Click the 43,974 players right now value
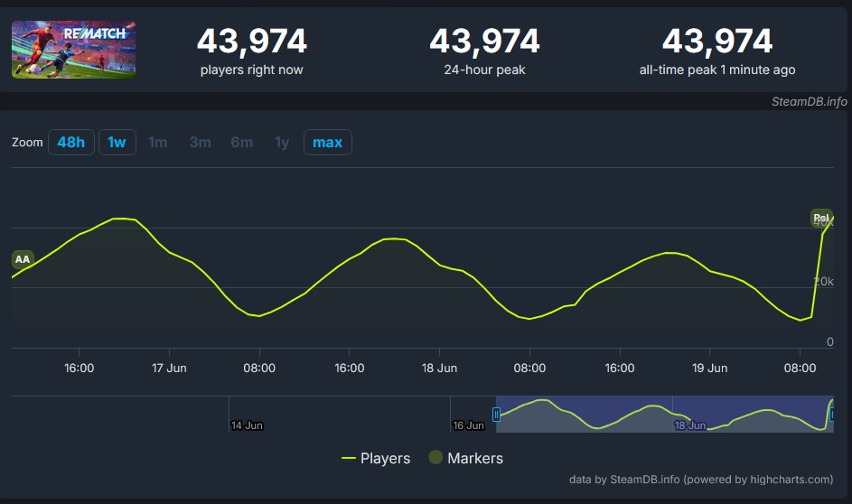The width and height of the screenshot is (852, 504). (251, 42)
